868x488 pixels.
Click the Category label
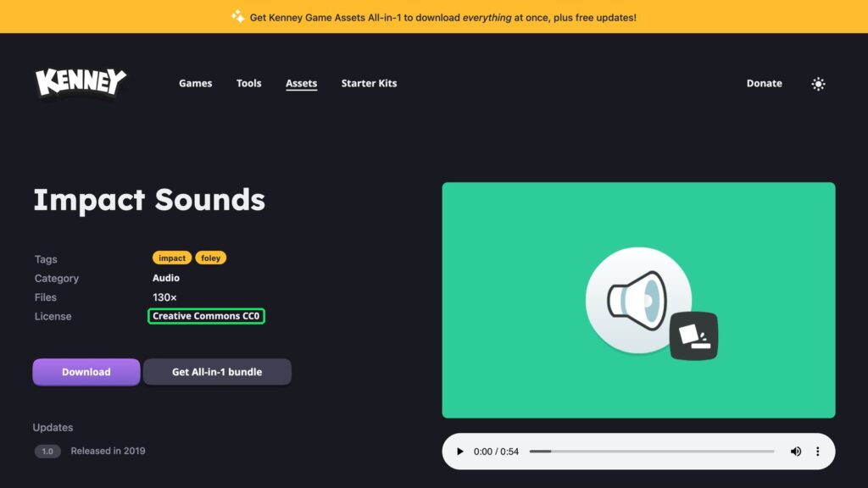coord(57,278)
